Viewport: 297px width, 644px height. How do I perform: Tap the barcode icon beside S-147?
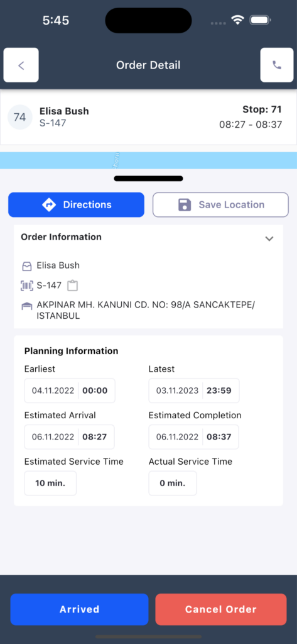[27, 286]
